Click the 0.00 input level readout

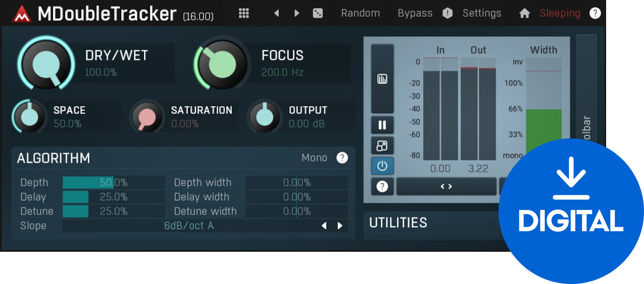click(x=440, y=168)
